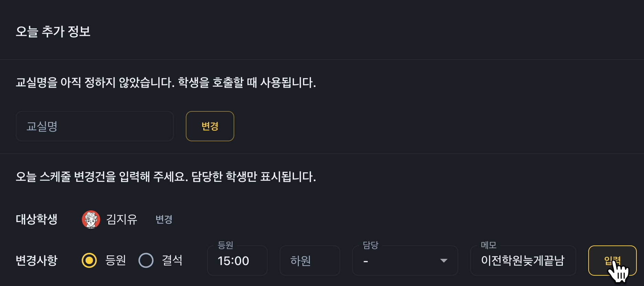The image size is (644, 286).
Task: Click the 등원 radio label text
Action: pos(116,260)
